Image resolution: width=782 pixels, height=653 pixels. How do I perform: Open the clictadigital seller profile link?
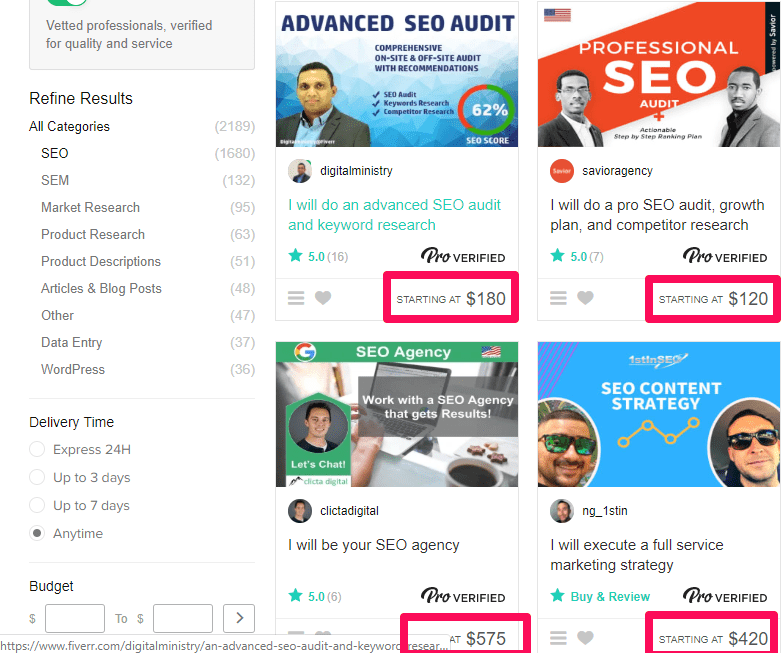point(349,511)
